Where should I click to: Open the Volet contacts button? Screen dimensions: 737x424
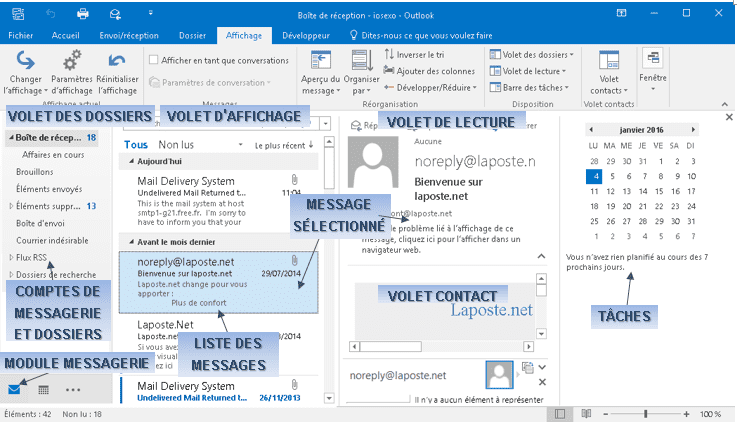[x=609, y=73]
